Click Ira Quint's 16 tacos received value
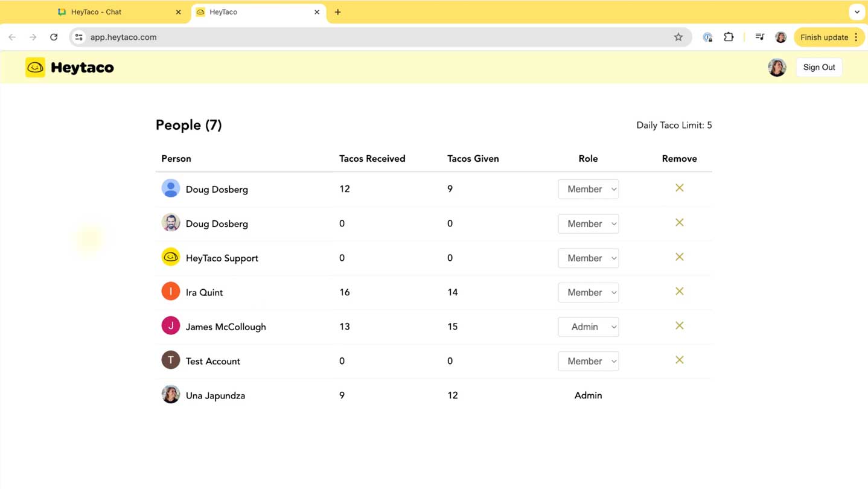Viewport: 868px width, 489px height. [x=345, y=292]
